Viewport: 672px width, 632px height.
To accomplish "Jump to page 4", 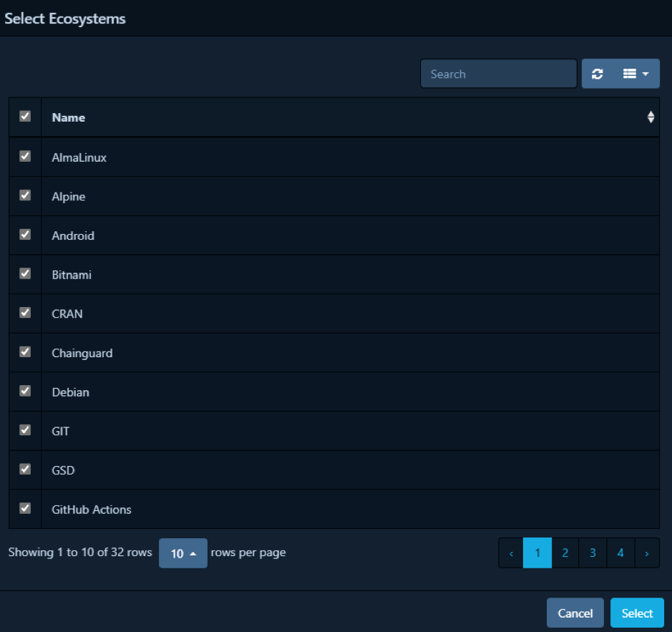I will tap(620, 553).
